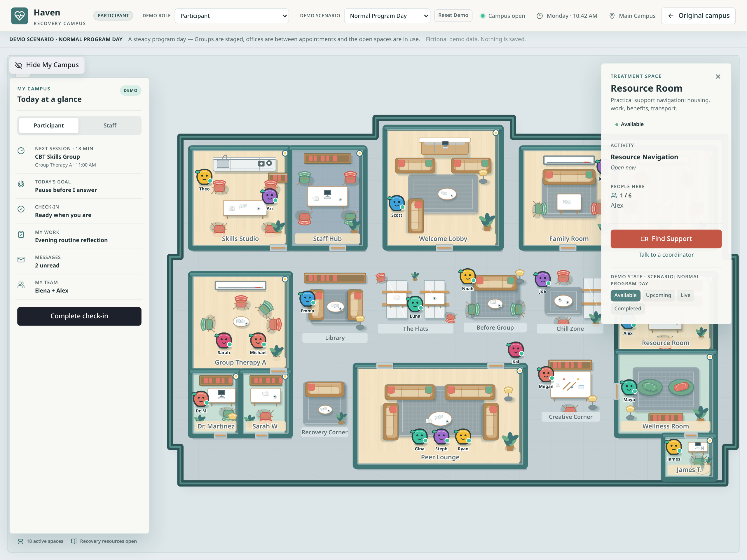The image size is (747, 560).
Task: Open the CBT Skills Group session row
Action: (79, 157)
